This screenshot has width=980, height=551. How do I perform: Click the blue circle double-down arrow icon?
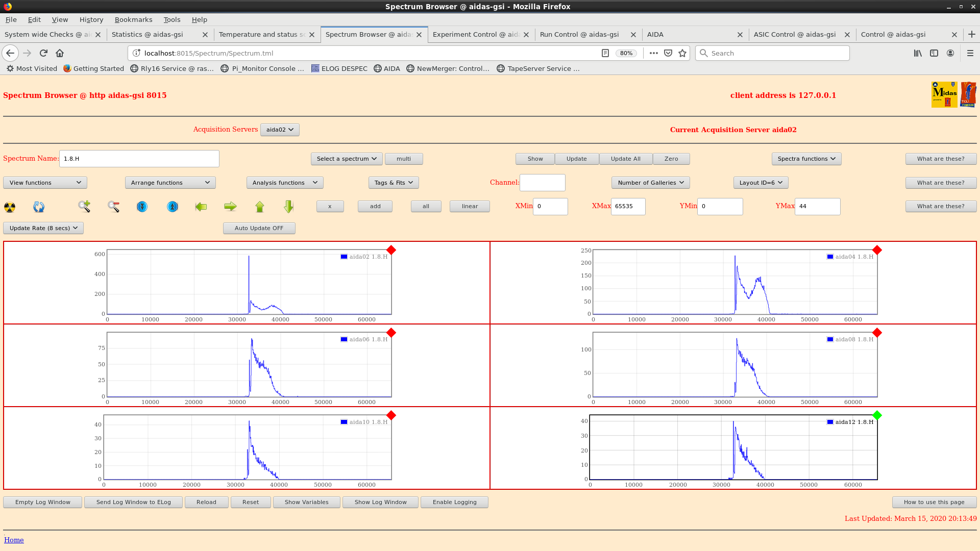(x=142, y=207)
